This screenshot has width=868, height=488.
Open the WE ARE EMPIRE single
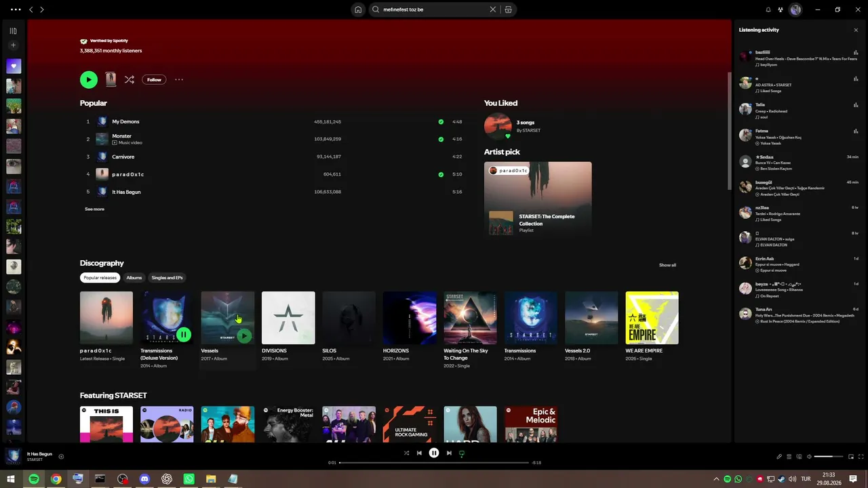[x=652, y=318]
